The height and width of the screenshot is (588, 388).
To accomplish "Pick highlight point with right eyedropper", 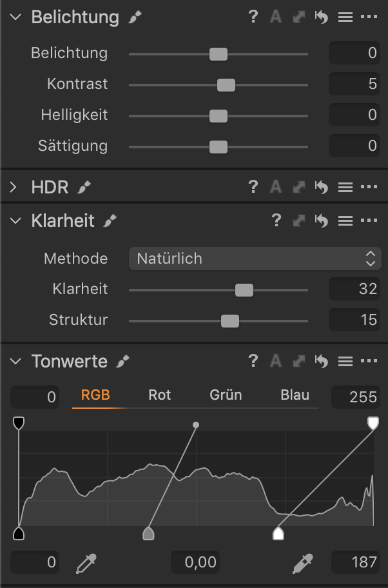I will tap(303, 563).
